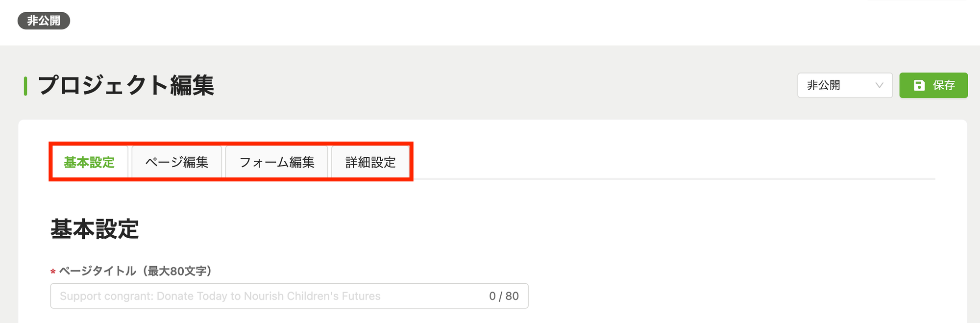The width and height of the screenshot is (980, 323).
Task: Open the 非公開 visibility dropdown
Action: [845, 85]
